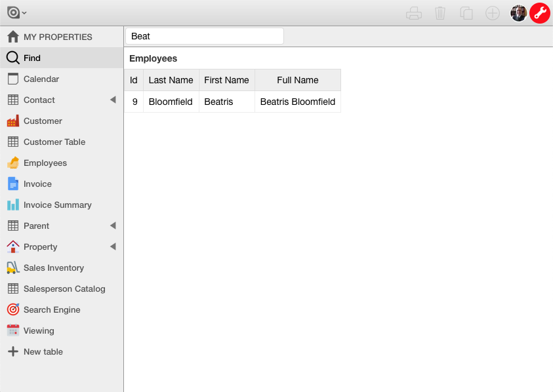
Task: Expand the Contact submenu arrow
Action: tap(113, 100)
